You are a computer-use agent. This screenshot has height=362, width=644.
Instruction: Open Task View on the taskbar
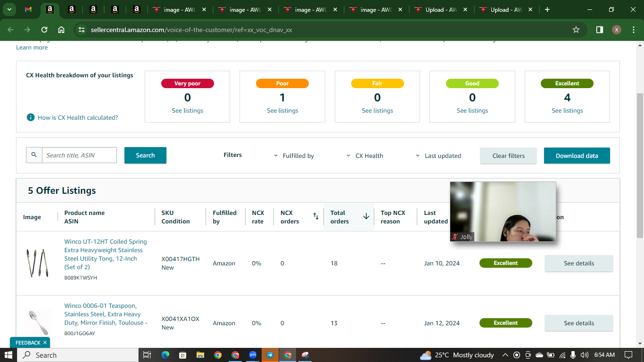coord(147,355)
